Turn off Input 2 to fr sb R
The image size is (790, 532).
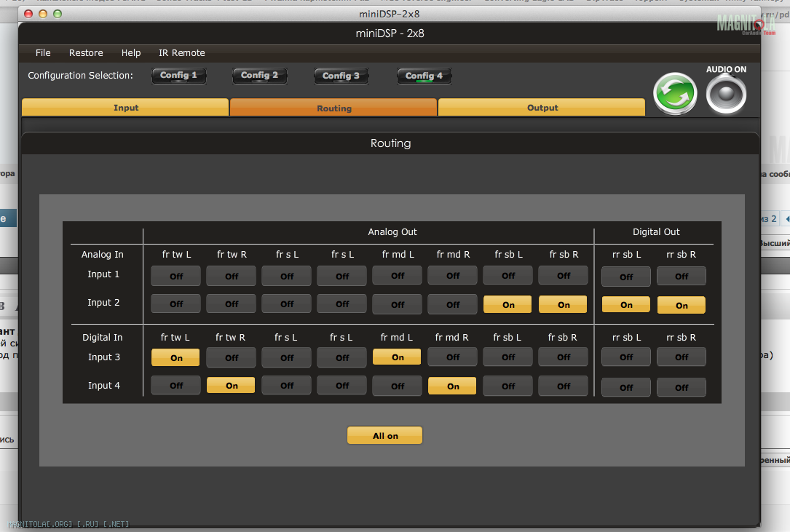[x=564, y=305]
